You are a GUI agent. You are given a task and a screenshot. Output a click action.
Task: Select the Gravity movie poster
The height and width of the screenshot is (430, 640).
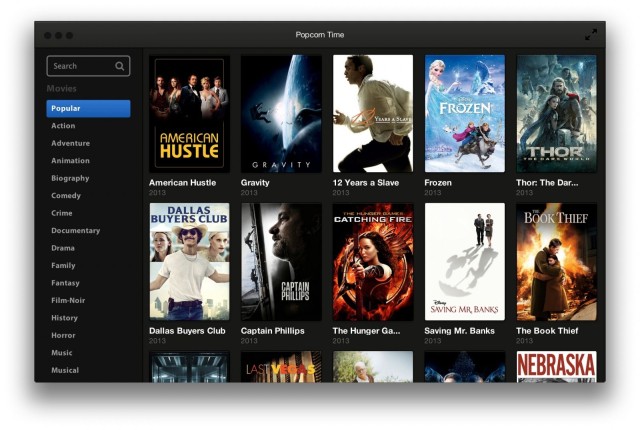coord(281,113)
